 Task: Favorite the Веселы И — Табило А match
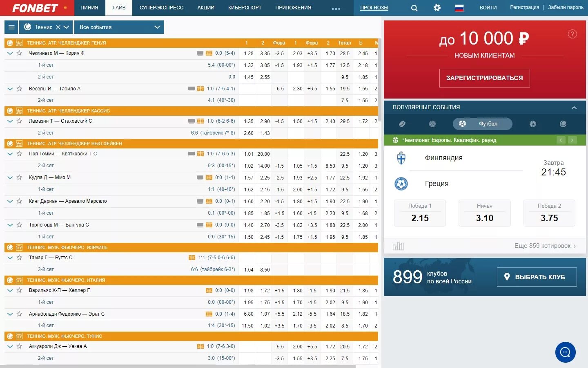[19, 89]
